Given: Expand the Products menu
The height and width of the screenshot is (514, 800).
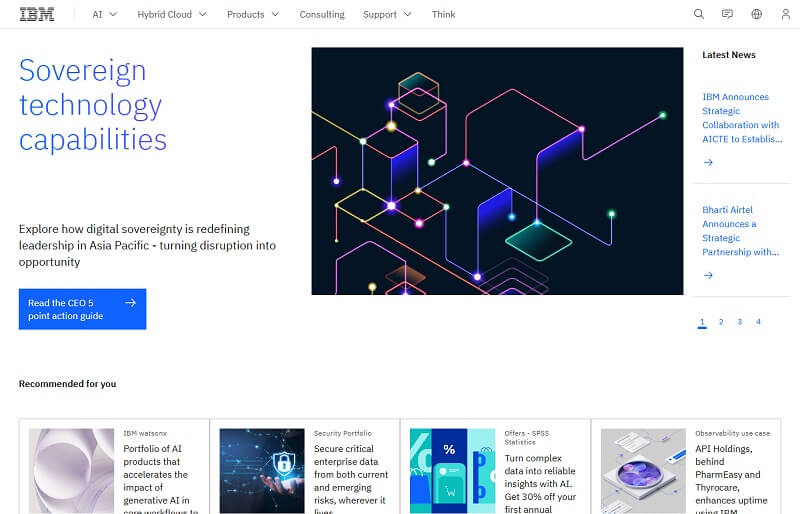Looking at the screenshot, I should [x=253, y=14].
